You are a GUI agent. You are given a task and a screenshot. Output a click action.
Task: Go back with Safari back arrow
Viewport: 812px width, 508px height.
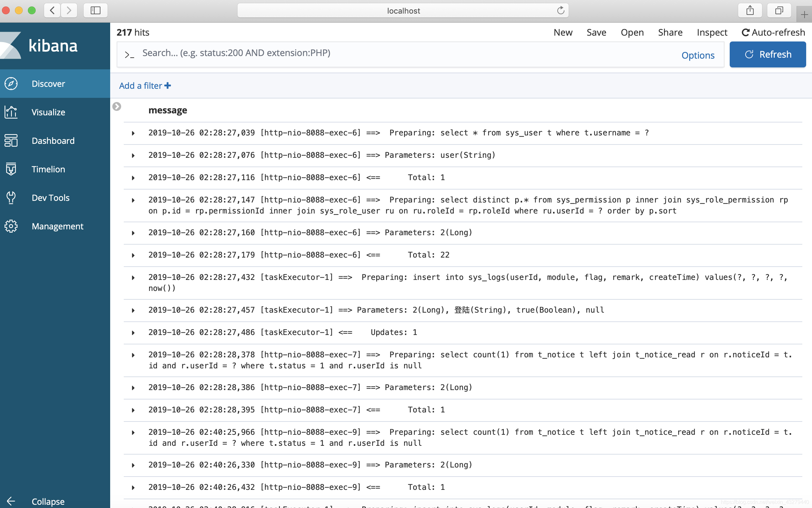tap(52, 10)
